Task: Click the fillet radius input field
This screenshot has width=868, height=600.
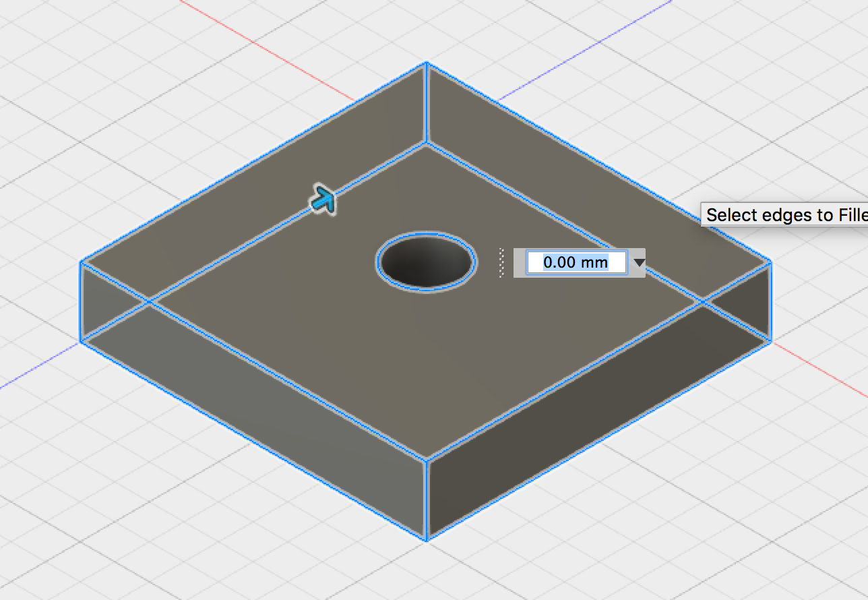Action: tap(576, 262)
